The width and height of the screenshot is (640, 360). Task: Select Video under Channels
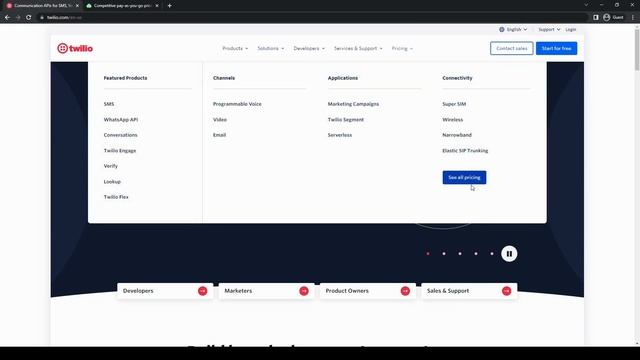pyautogui.click(x=220, y=120)
